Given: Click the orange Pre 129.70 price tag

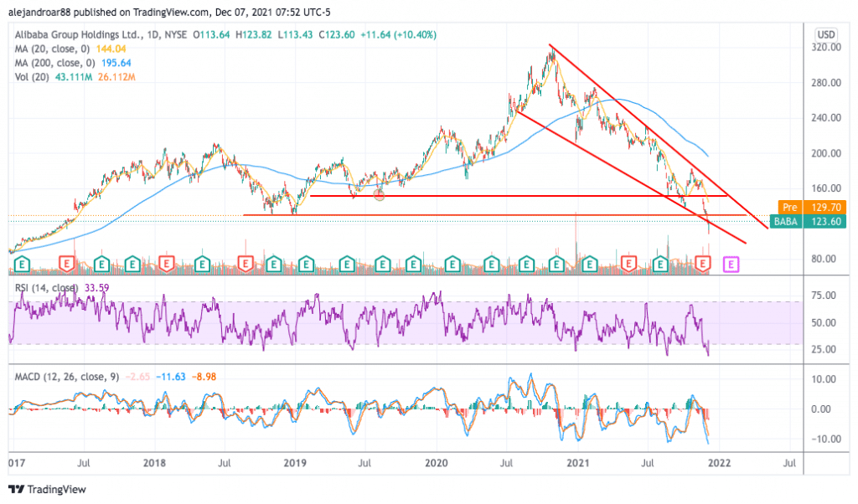Looking at the screenshot, I should 812,207.
